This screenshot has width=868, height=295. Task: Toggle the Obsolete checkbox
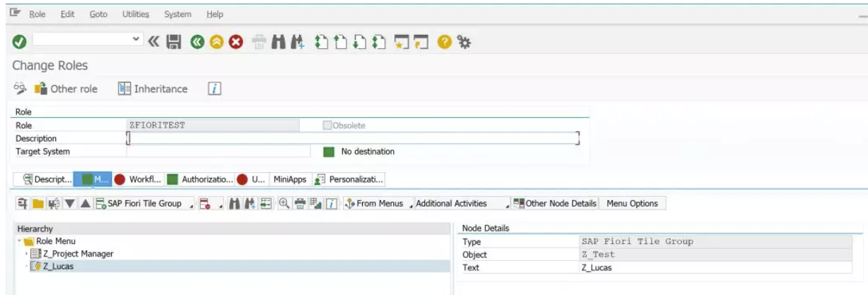tap(327, 126)
